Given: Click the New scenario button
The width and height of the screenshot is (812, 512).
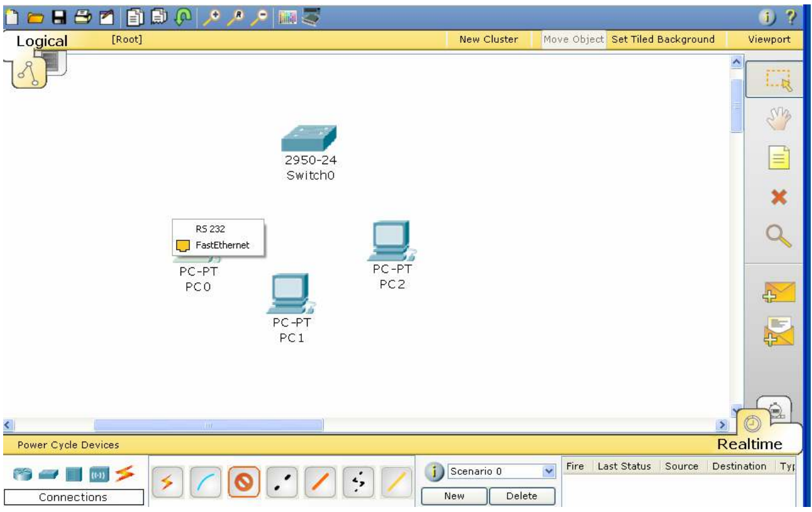Looking at the screenshot, I should click(453, 496).
